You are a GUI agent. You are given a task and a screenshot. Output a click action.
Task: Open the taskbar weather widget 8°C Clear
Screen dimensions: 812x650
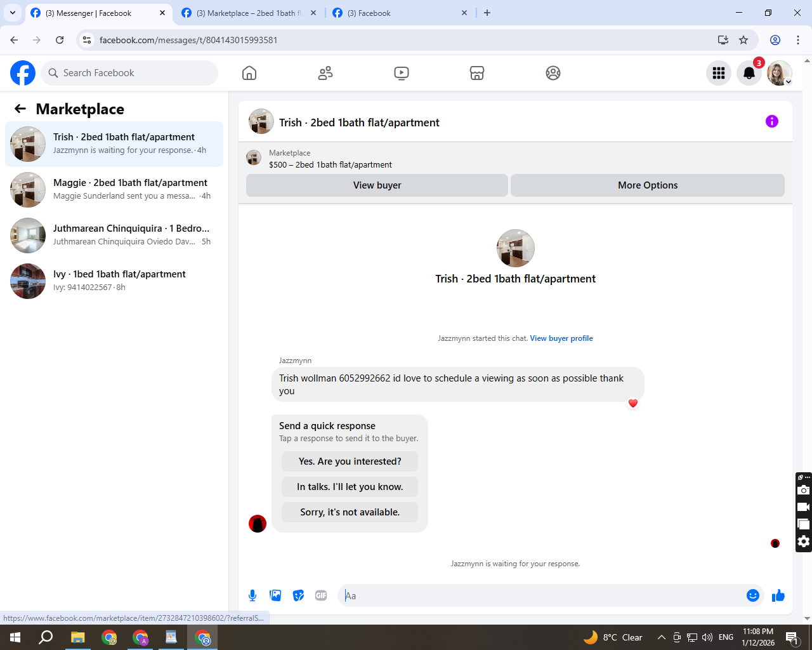coord(613,637)
